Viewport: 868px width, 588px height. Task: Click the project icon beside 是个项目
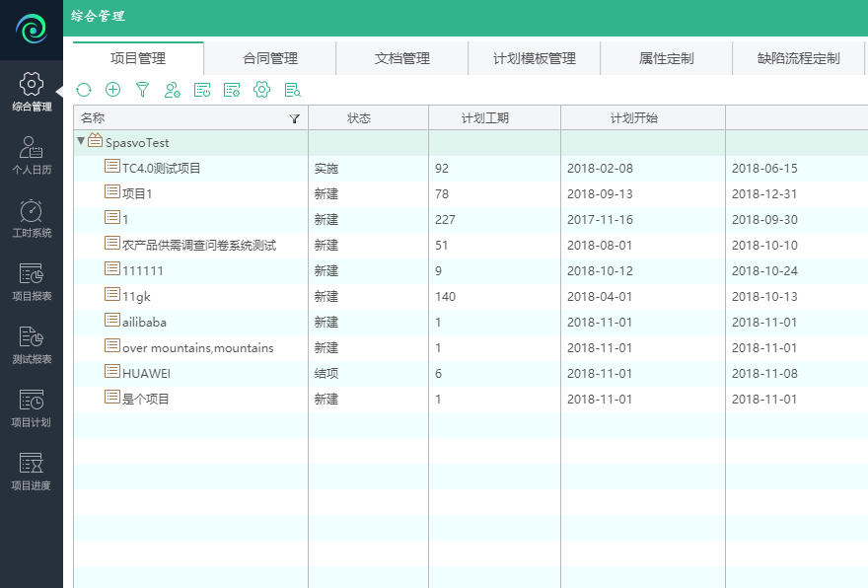[112, 397]
